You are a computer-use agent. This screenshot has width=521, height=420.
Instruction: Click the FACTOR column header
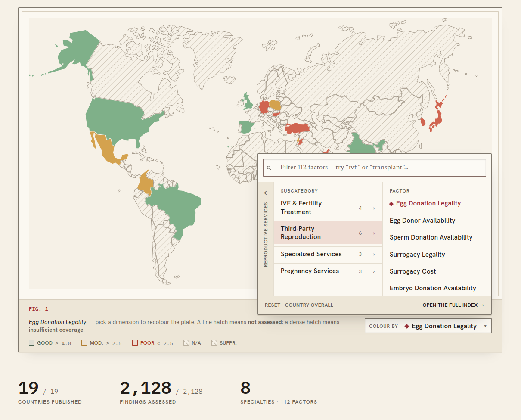[400, 191]
